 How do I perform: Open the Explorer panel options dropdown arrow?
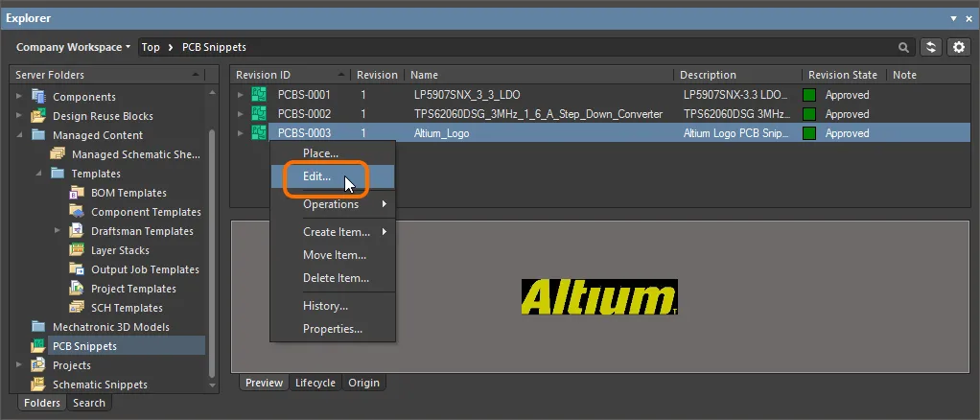(954, 19)
